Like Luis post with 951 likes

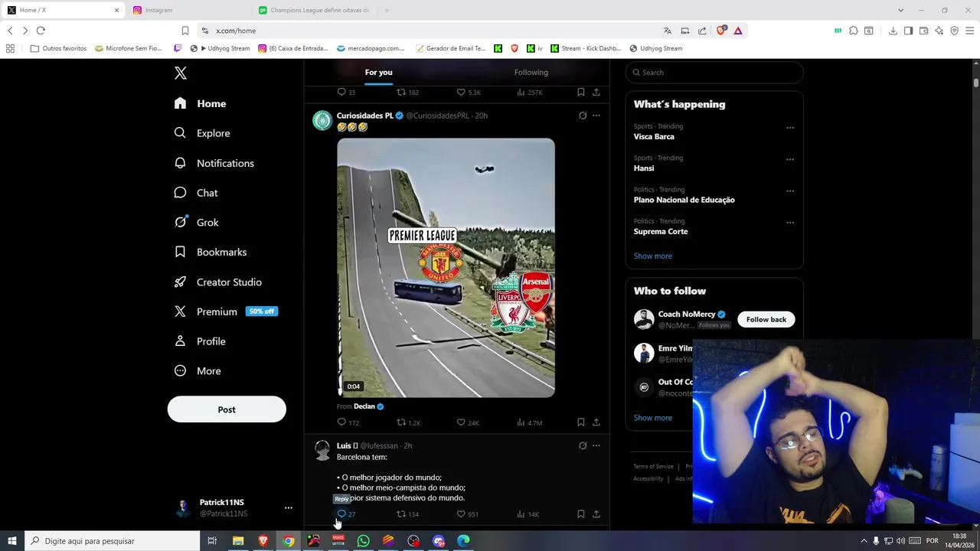467,514
